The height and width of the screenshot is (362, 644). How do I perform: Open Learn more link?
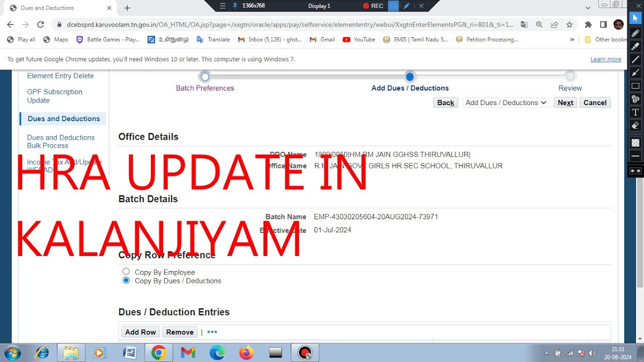pos(606,59)
